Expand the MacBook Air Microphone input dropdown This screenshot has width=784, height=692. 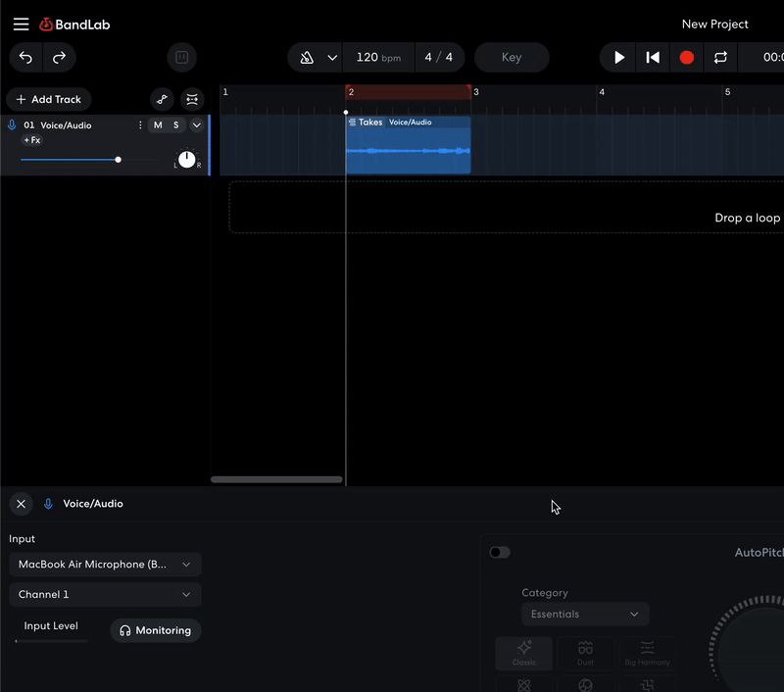[x=105, y=565]
